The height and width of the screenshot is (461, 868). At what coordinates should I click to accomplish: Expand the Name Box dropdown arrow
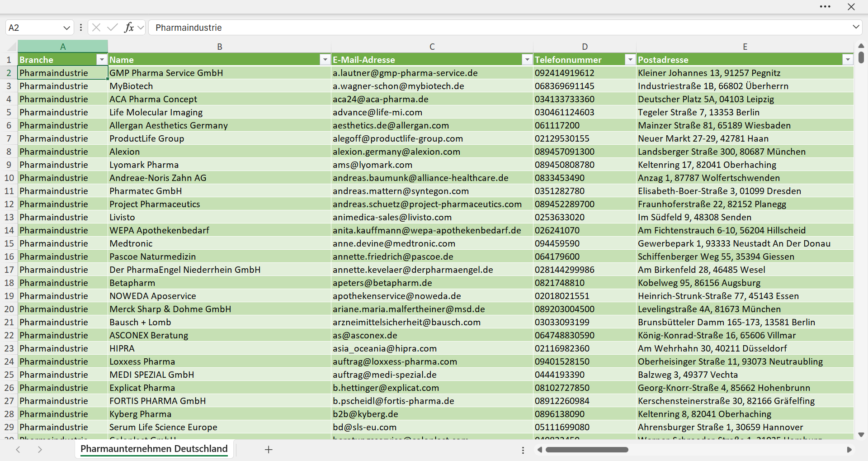point(66,28)
